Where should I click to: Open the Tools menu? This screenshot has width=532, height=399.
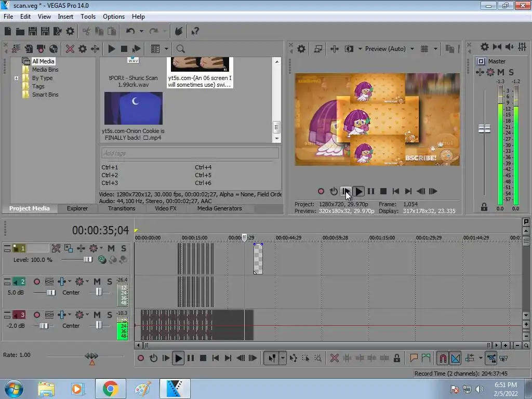click(x=88, y=17)
